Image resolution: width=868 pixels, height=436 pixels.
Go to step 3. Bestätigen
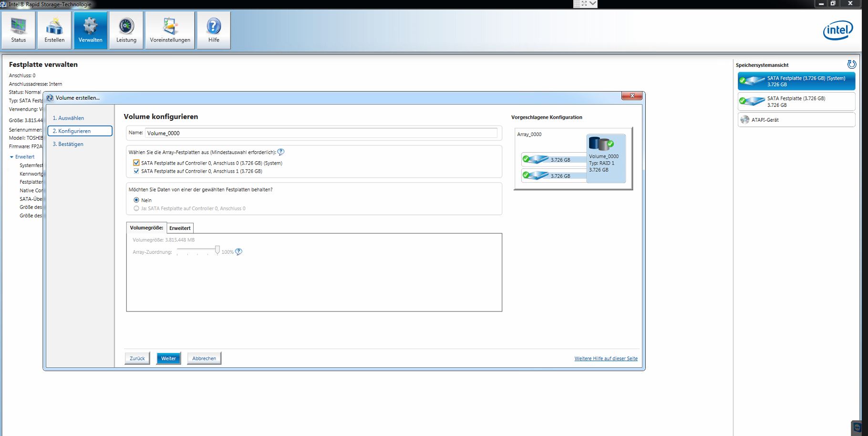[x=68, y=144]
